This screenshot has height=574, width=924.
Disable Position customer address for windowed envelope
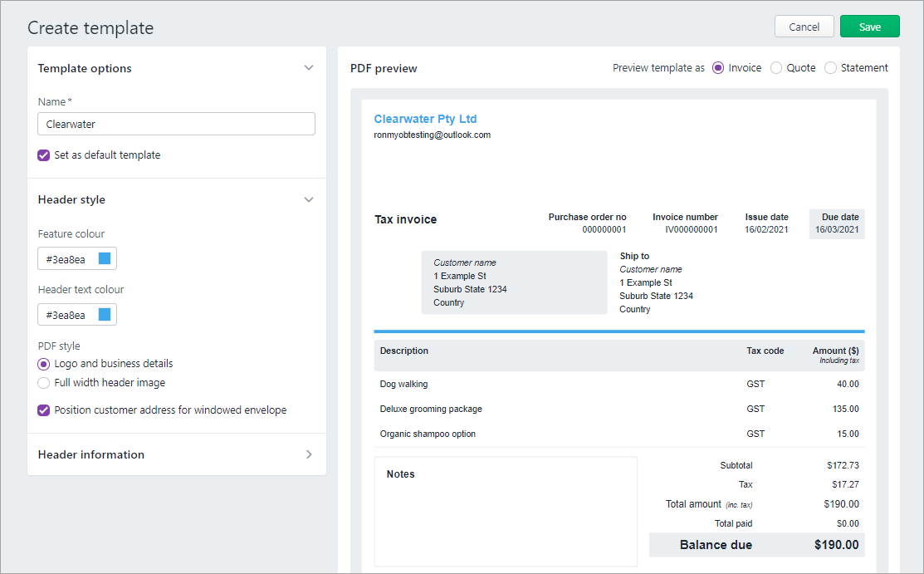(43, 410)
